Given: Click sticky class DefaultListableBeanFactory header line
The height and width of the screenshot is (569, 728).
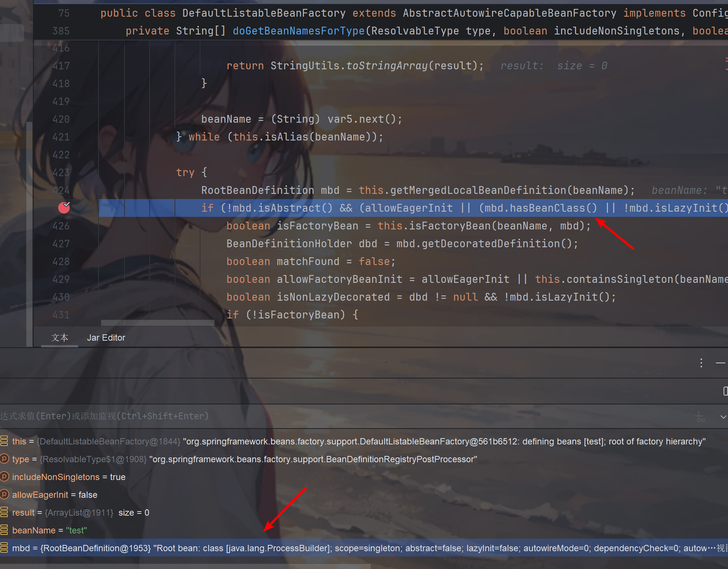Looking at the screenshot, I should (263, 13).
